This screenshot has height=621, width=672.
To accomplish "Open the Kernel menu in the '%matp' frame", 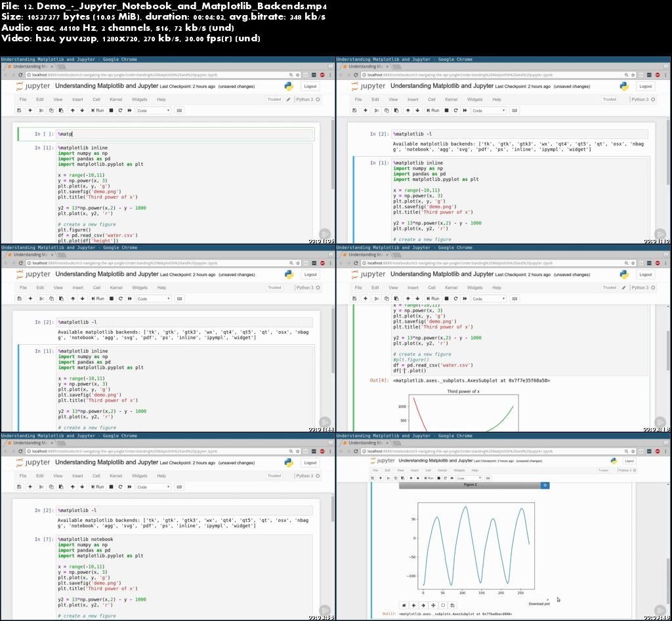I will pos(116,100).
